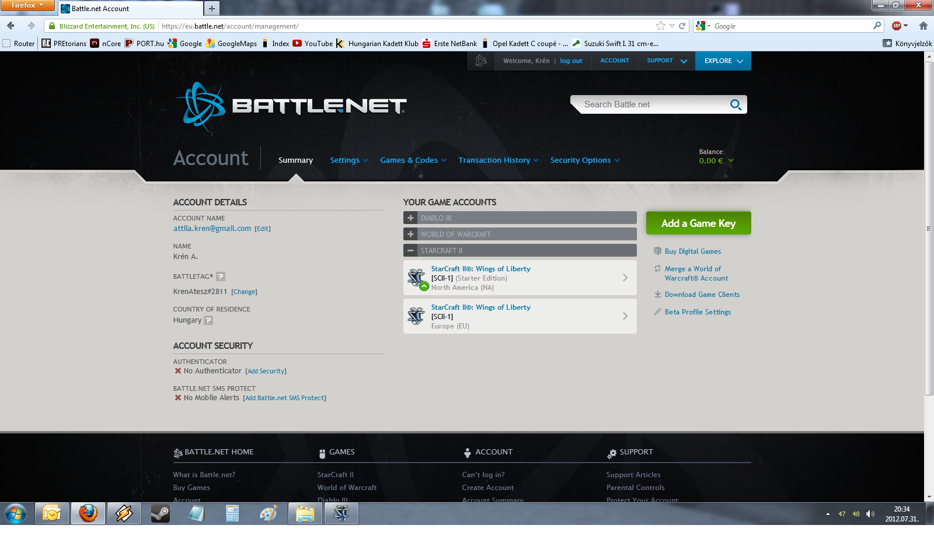Open Paint from the taskbar

coord(269,513)
